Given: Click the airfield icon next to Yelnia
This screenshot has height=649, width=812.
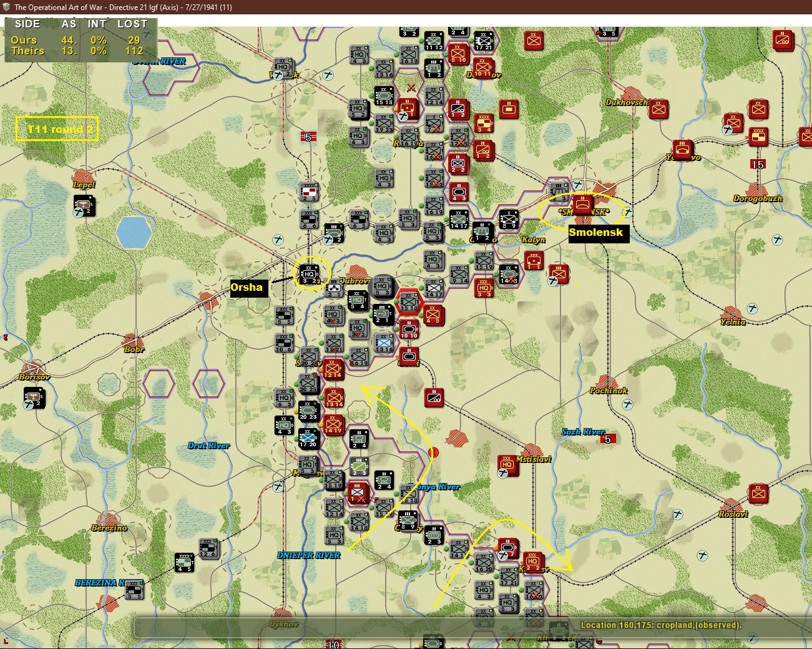Looking at the screenshot, I should pos(753,308).
